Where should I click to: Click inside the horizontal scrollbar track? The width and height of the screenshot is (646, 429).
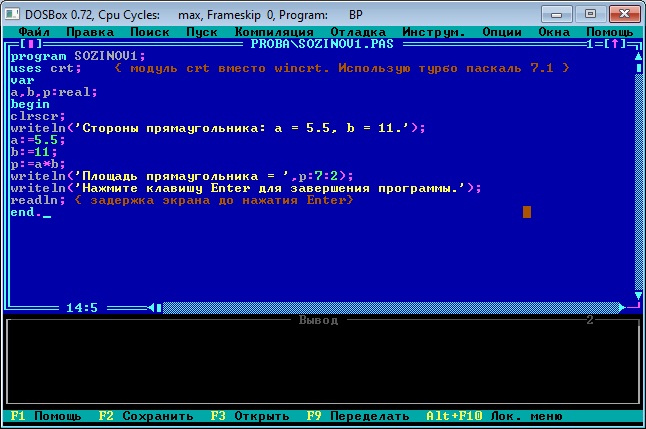[x=391, y=307]
